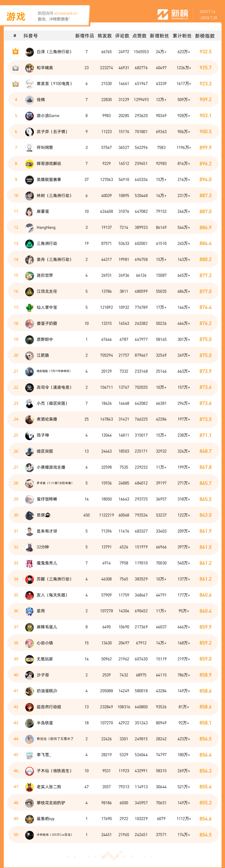Click the 辉哥游戏解说 yellow avatar
This screenshot has width=225, height=868.
30,164
